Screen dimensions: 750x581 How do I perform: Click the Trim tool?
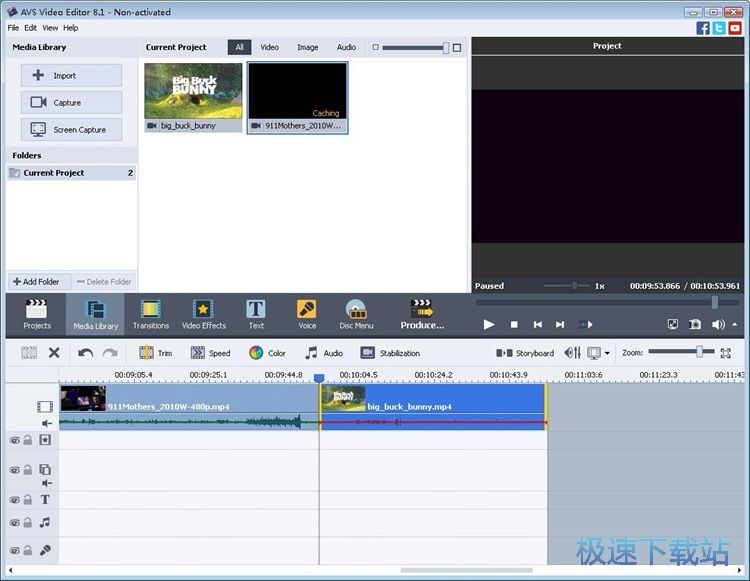tap(155, 353)
